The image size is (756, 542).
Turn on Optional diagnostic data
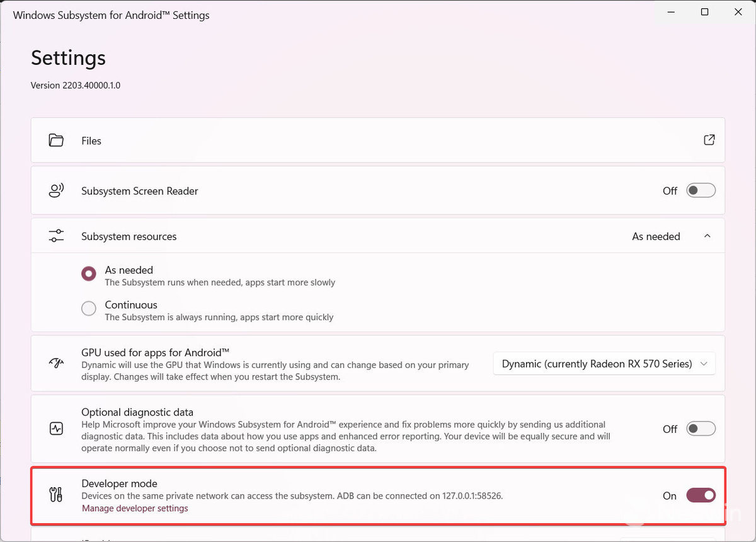tap(701, 429)
